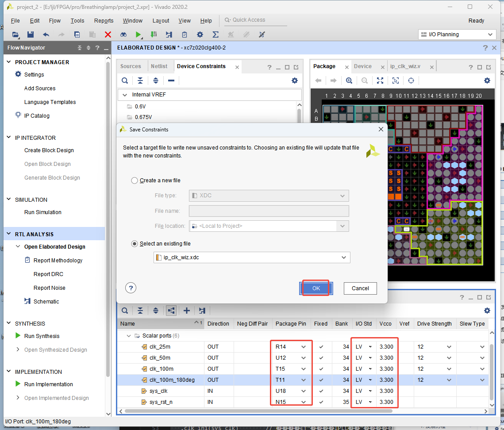Open the Flow menu
Screen dimensions: 504x430
54,20
